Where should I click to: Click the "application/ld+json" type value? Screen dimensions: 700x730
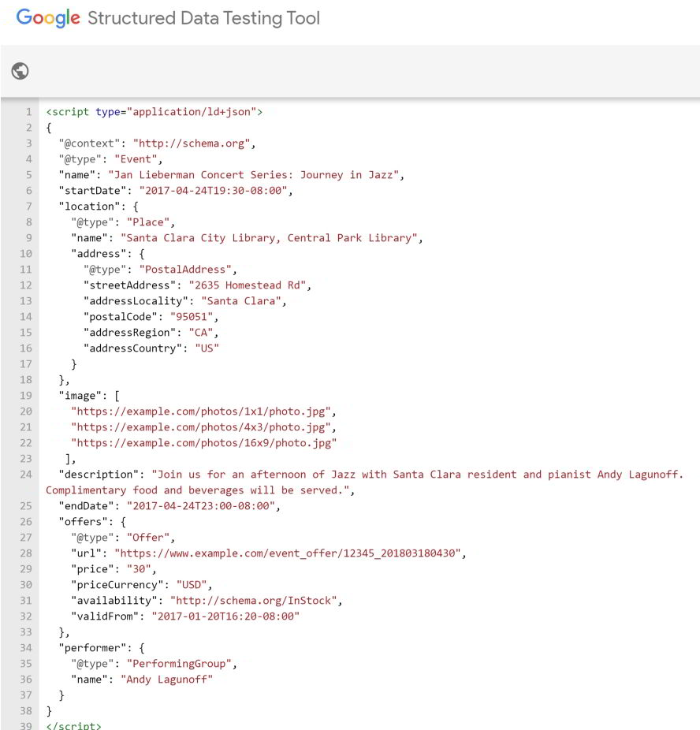click(192, 112)
